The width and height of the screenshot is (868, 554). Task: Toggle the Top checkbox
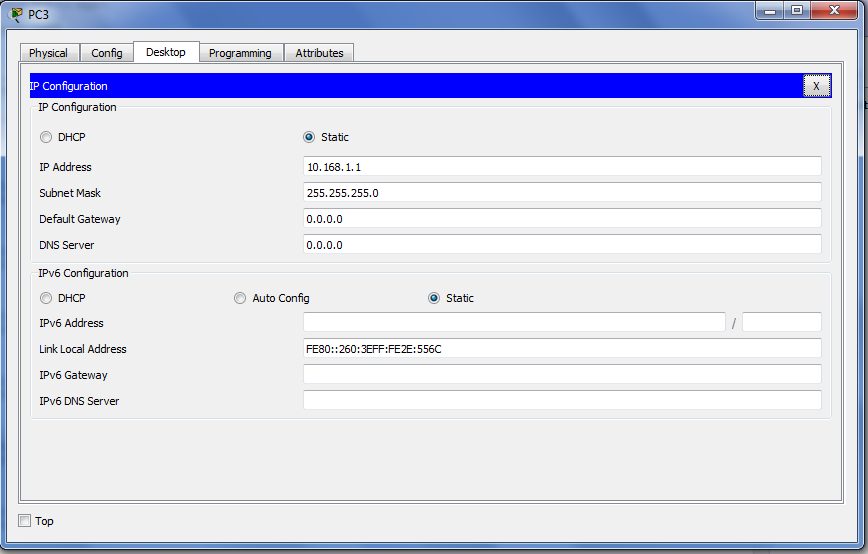point(24,521)
